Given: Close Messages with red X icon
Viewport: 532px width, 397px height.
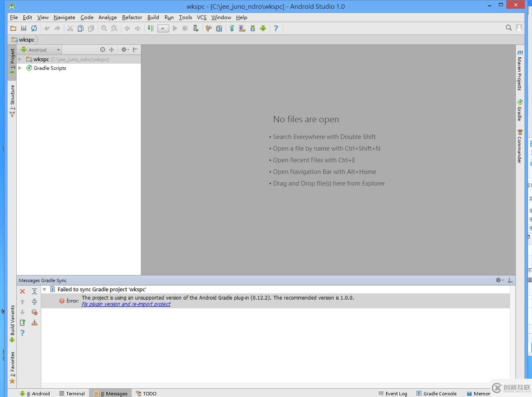Looking at the screenshot, I should click(22, 291).
